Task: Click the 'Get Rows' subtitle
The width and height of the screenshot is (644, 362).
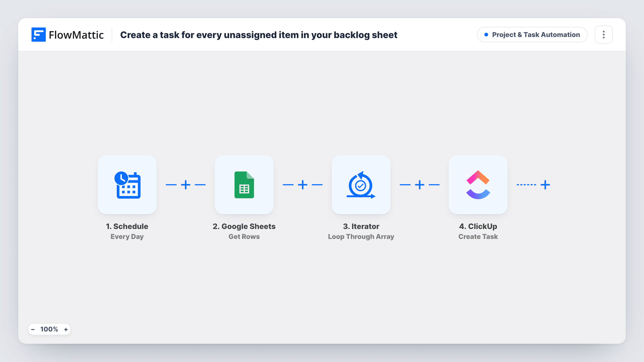Action: point(244,237)
